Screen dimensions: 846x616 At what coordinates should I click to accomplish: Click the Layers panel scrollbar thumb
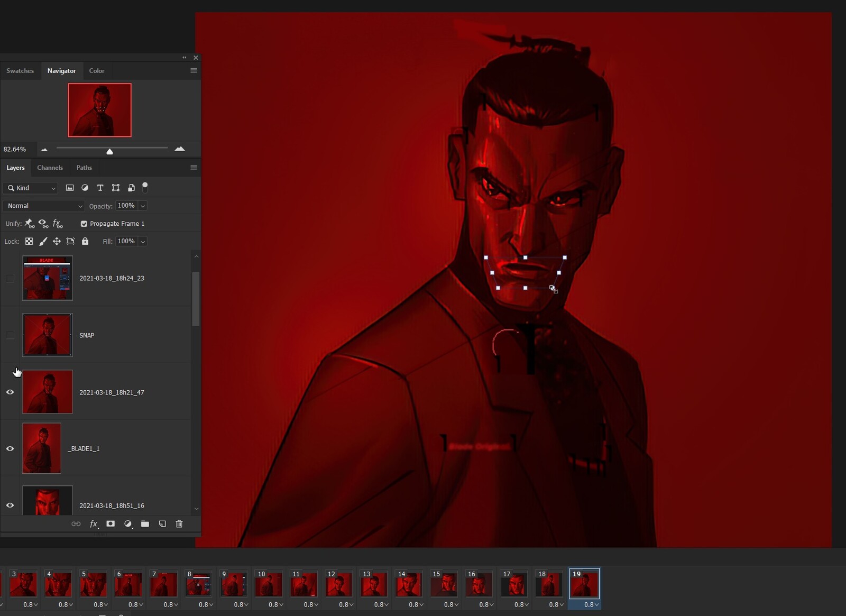(x=196, y=299)
